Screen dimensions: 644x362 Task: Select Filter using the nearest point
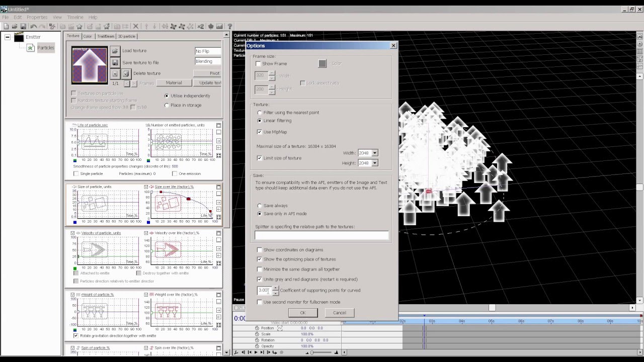tap(260, 113)
